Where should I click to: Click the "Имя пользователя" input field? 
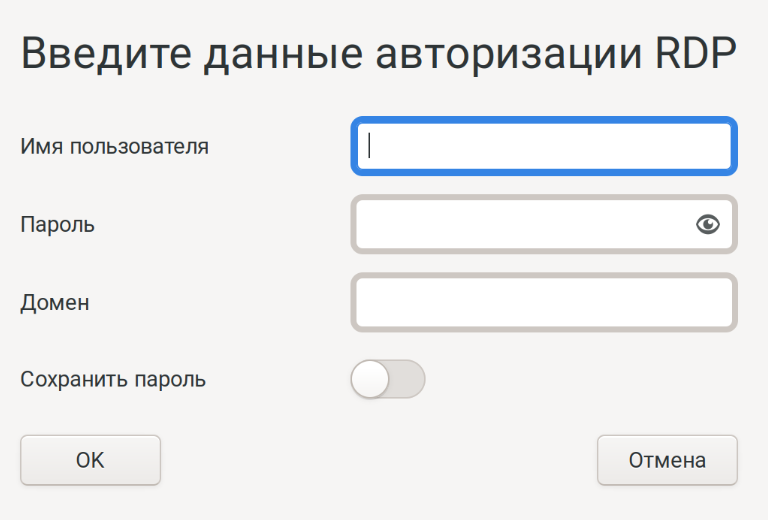tap(544, 147)
